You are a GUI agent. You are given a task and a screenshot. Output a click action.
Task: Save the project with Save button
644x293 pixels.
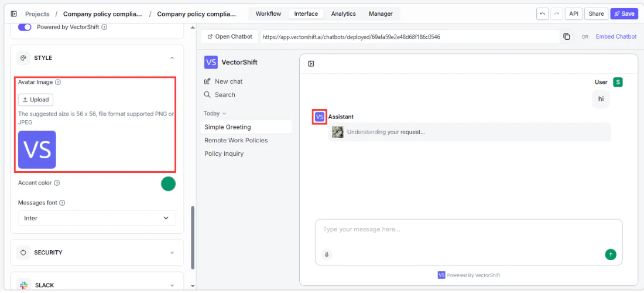[x=624, y=14]
